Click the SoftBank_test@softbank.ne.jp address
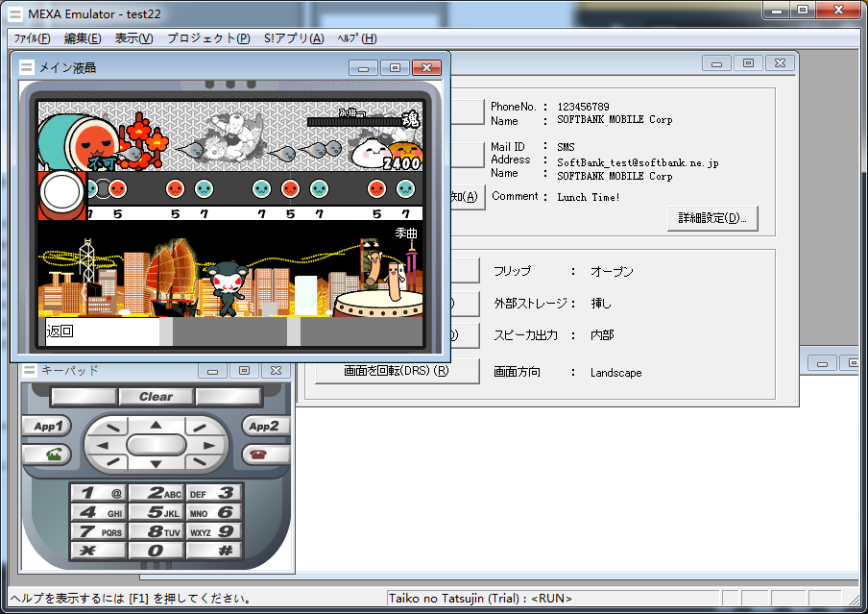Viewport: 868px width, 614px height. (x=638, y=162)
